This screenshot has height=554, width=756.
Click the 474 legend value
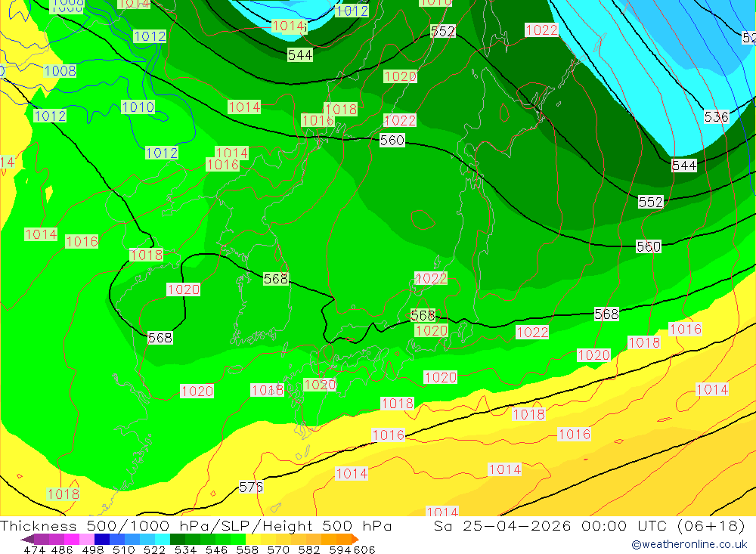click(34, 549)
